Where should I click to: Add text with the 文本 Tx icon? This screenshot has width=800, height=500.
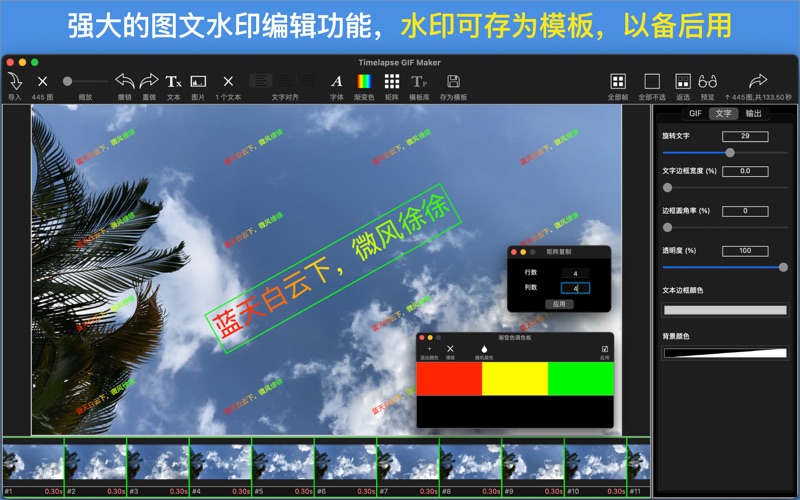tap(173, 81)
